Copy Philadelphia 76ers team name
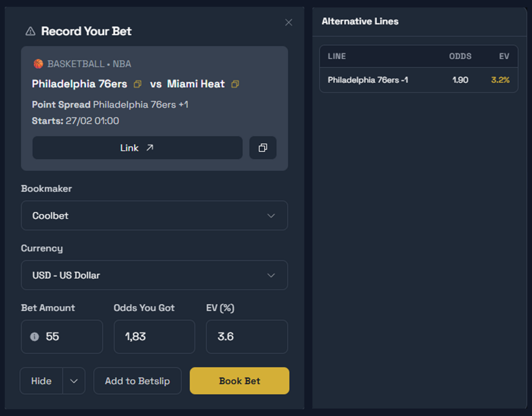This screenshot has width=532, height=416. [138, 84]
